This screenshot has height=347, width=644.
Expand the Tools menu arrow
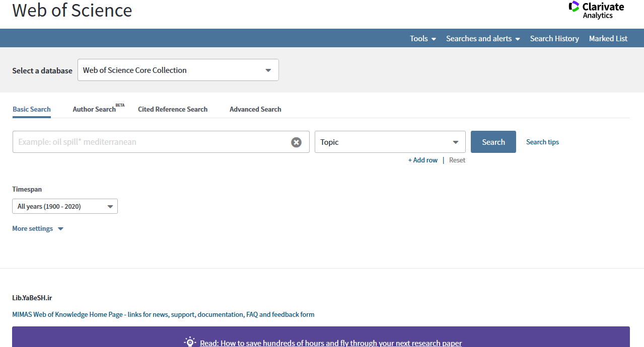coord(434,39)
